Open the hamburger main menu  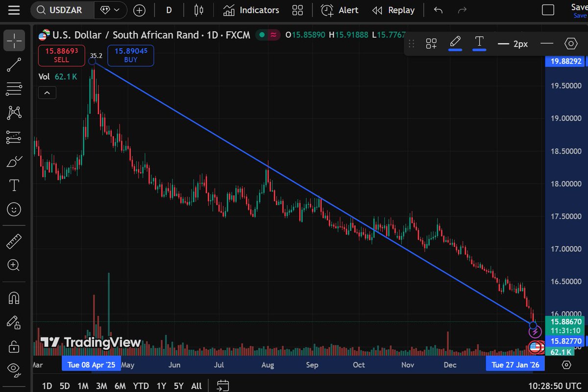click(14, 10)
